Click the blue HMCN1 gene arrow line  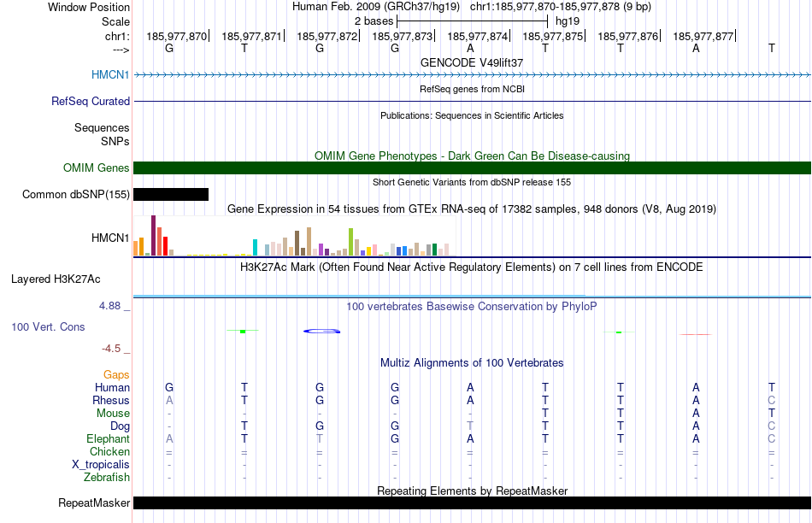point(472,75)
